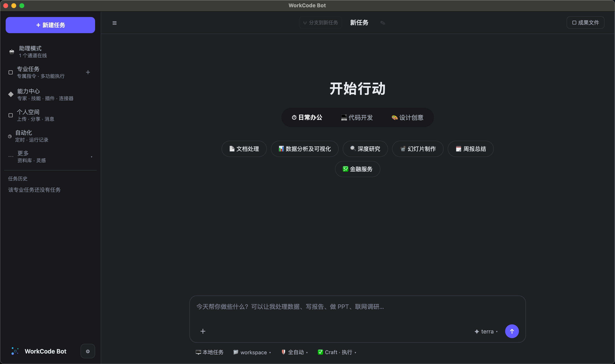Send message with the purple arrow button
This screenshot has height=364, width=615.
click(x=512, y=331)
